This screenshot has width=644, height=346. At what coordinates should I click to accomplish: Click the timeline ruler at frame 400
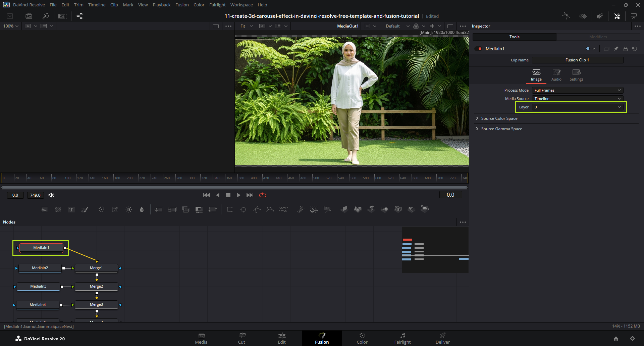click(x=250, y=178)
